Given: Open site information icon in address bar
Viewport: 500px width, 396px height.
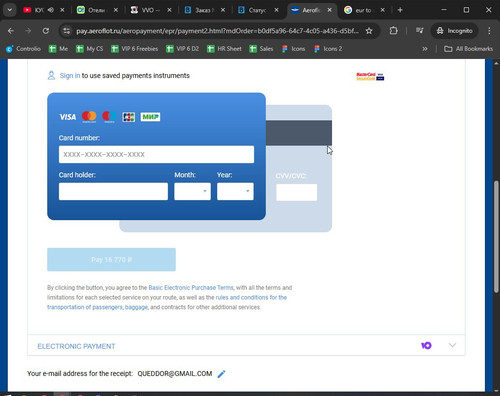Looking at the screenshot, I should (67, 31).
